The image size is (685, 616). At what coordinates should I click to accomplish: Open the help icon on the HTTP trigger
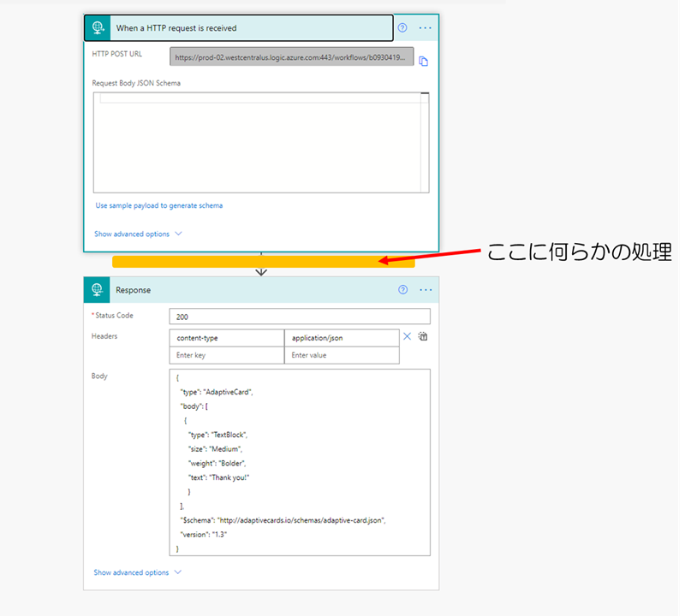402,27
